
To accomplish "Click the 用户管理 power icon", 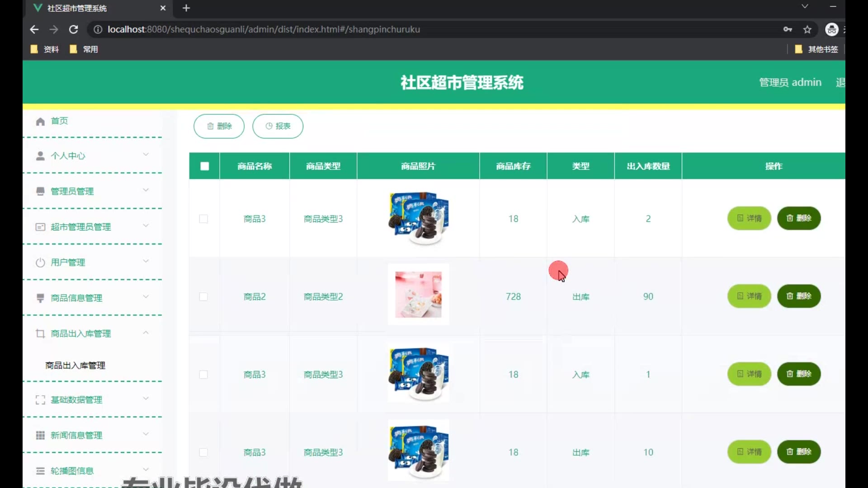I will coord(40,263).
